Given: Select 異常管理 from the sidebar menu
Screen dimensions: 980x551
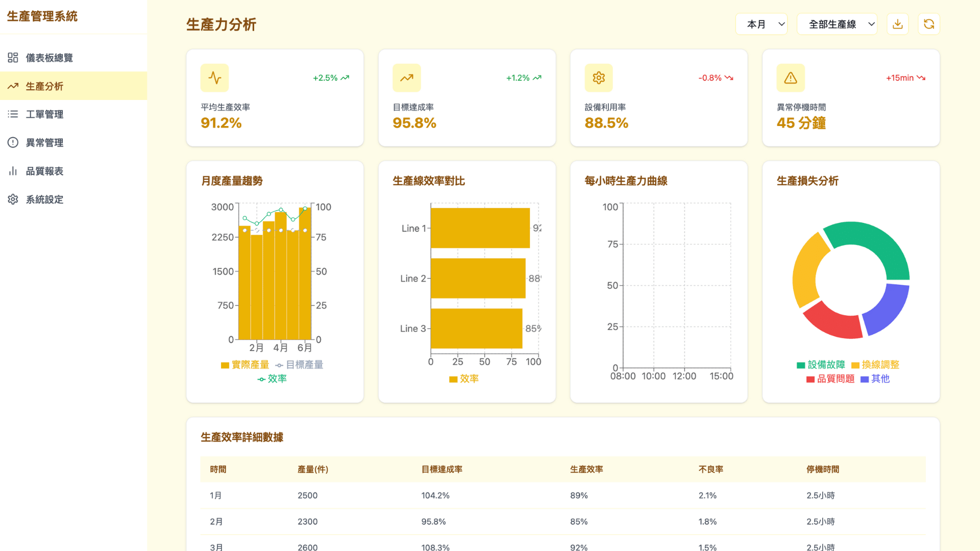Looking at the screenshot, I should [x=45, y=142].
